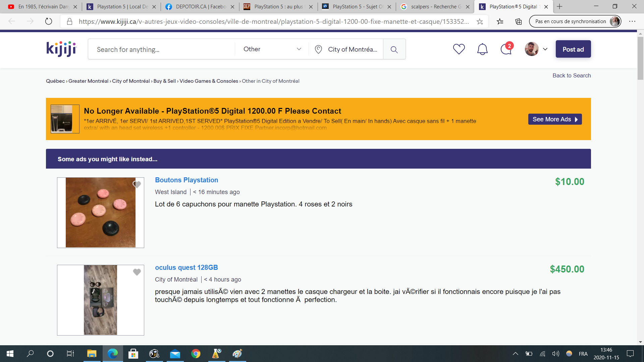Click Back to Search link
The image size is (644, 362).
pos(572,75)
